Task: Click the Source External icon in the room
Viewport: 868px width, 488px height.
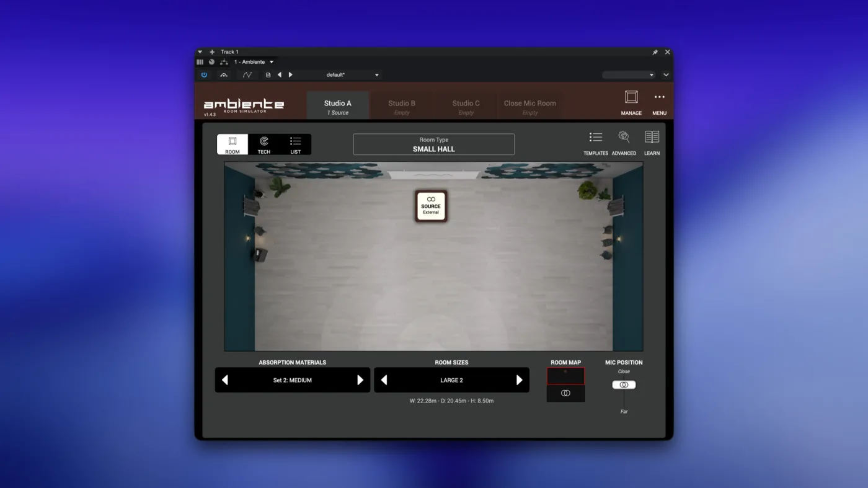Action: 431,206
